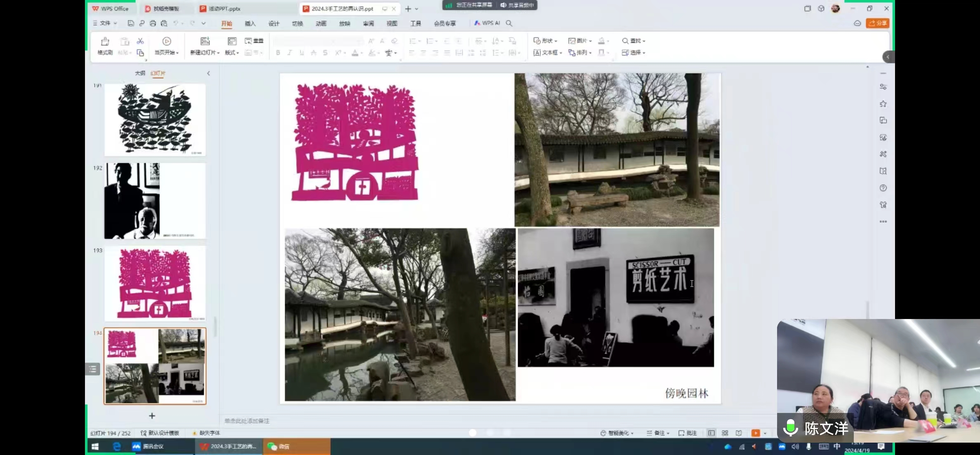The image size is (980, 455).
Task: Click the 重置 reset slide button
Action: coord(254,41)
